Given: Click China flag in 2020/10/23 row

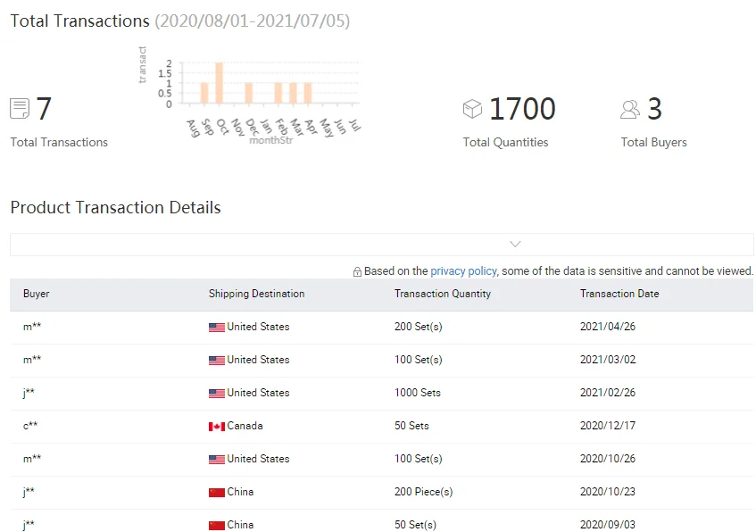Looking at the screenshot, I should click(216, 492).
